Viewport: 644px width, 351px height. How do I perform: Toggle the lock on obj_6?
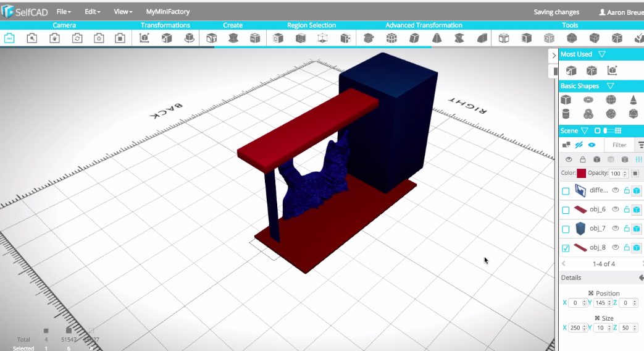pyautogui.click(x=627, y=209)
